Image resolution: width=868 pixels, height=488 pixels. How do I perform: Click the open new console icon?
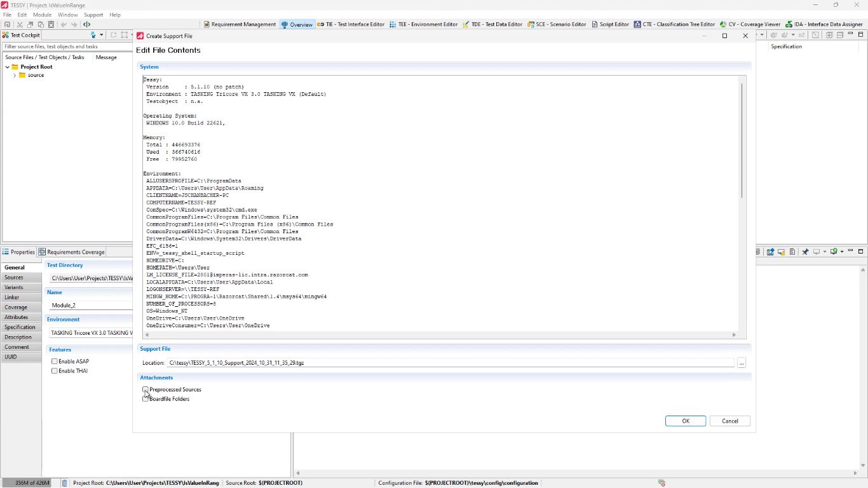coord(834,252)
